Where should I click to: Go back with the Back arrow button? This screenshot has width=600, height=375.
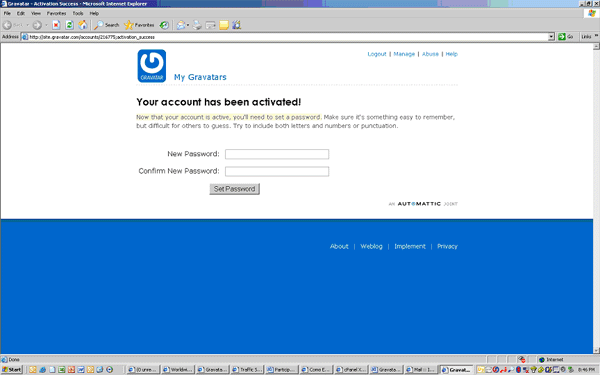(12, 25)
